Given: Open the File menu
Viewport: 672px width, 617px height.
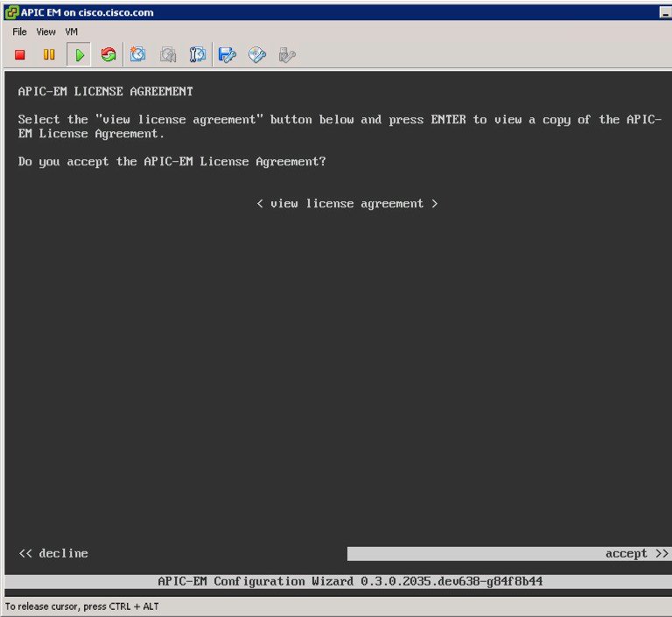Looking at the screenshot, I should pyautogui.click(x=19, y=32).
